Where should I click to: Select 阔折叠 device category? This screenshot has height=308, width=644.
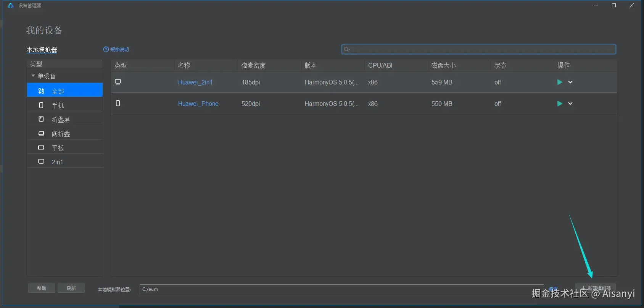click(x=65, y=133)
